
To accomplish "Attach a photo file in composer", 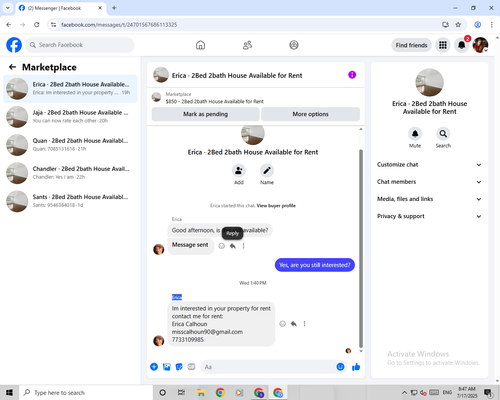I will pyautogui.click(x=167, y=367).
